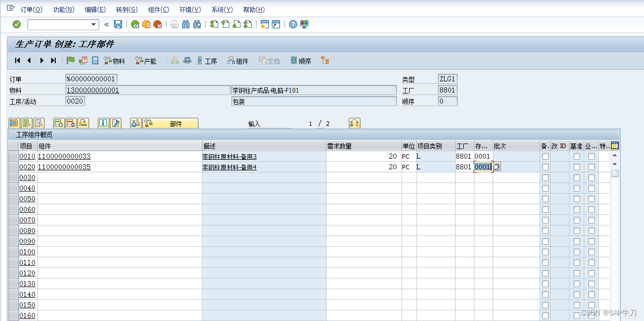Tick 业 column checkbox in row 0050
Screen dimensions: 644x321
click(591, 199)
